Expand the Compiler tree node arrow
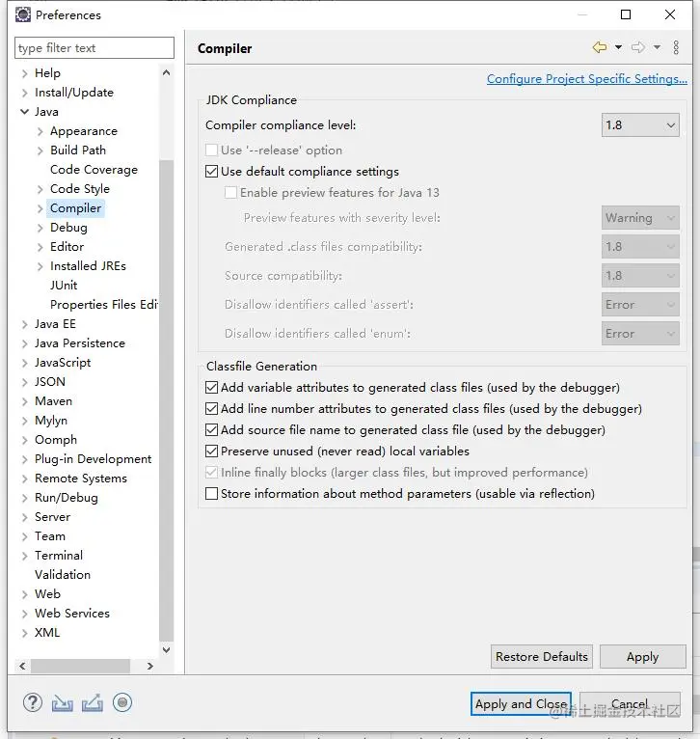The width and height of the screenshot is (700, 739). pyautogui.click(x=40, y=208)
